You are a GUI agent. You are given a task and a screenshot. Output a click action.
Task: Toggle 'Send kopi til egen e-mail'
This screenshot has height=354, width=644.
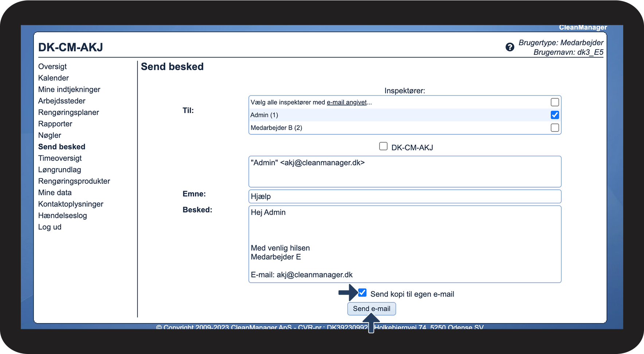(x=362, y=293)
